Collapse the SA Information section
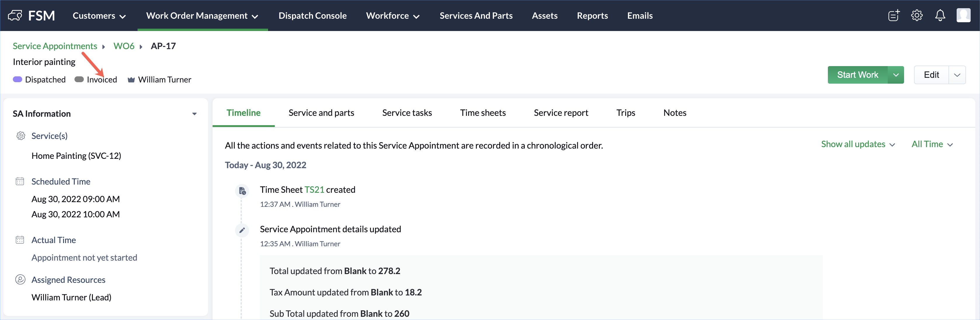This screenshot has width=980, height=320. (x=194, y=114)
